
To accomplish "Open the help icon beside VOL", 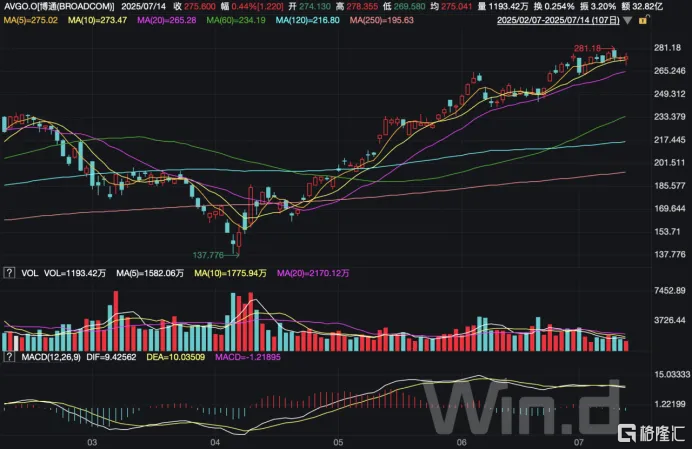I will pos(9,273).
